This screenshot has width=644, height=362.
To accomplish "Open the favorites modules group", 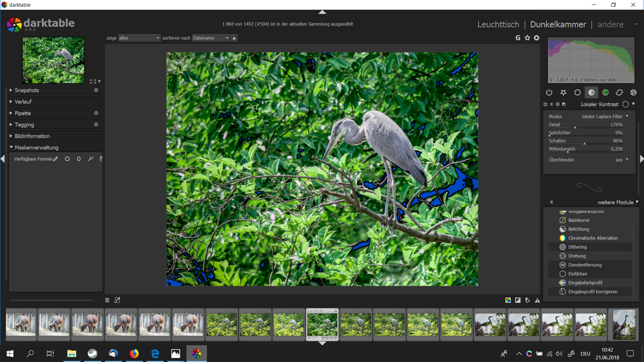I will tap(563, 92).
